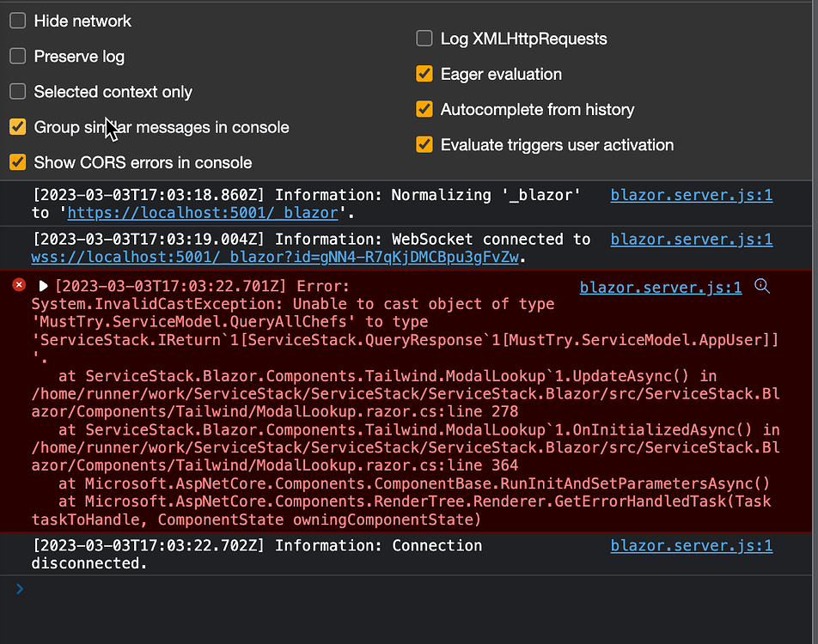This screenshot has width=818, height=644.
Task: Open blazor.server.js:1 source for WebSocket connected message
Action: [691, 240]
